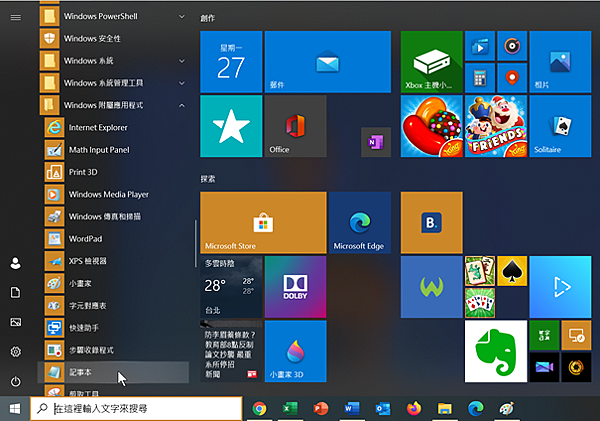Open the Groove Music small tile
600x421 pixels.
pos(512,46)
